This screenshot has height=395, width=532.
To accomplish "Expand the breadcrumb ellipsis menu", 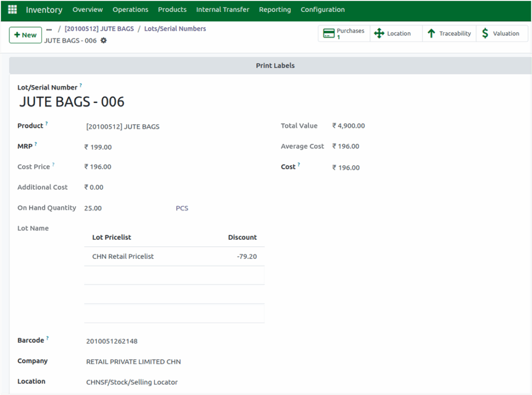I will coord(48,29).
